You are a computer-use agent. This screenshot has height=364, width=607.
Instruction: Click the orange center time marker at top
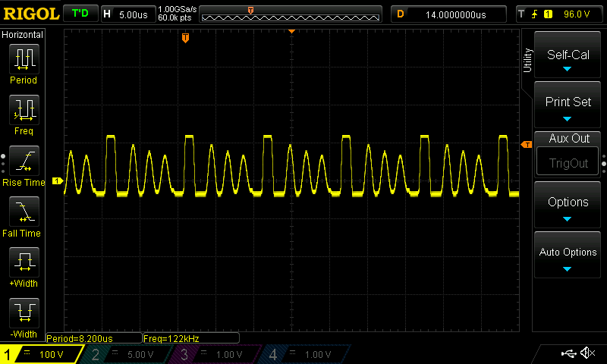point(291,31)
